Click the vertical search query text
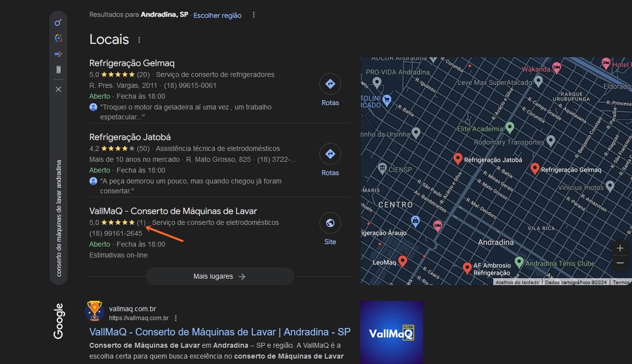Viewport: 632px width, 364px height. tap(59, 218)
